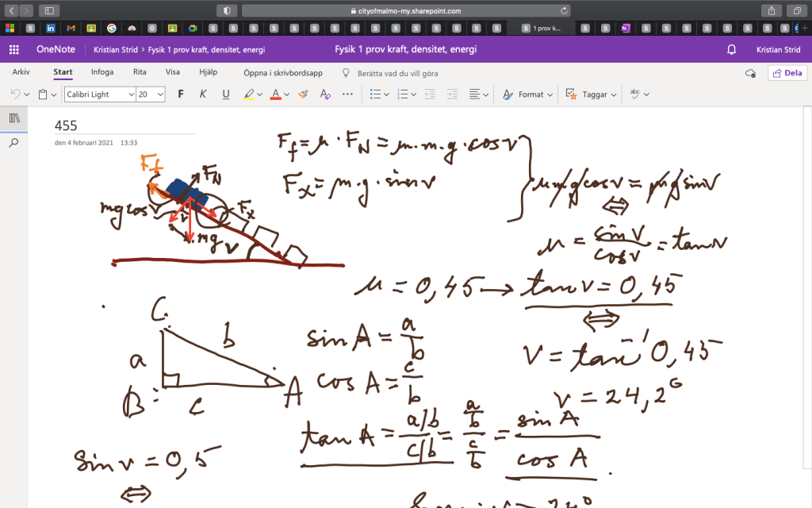
Task: Toggle underline formatting
Action: click(x=226, y=94)
